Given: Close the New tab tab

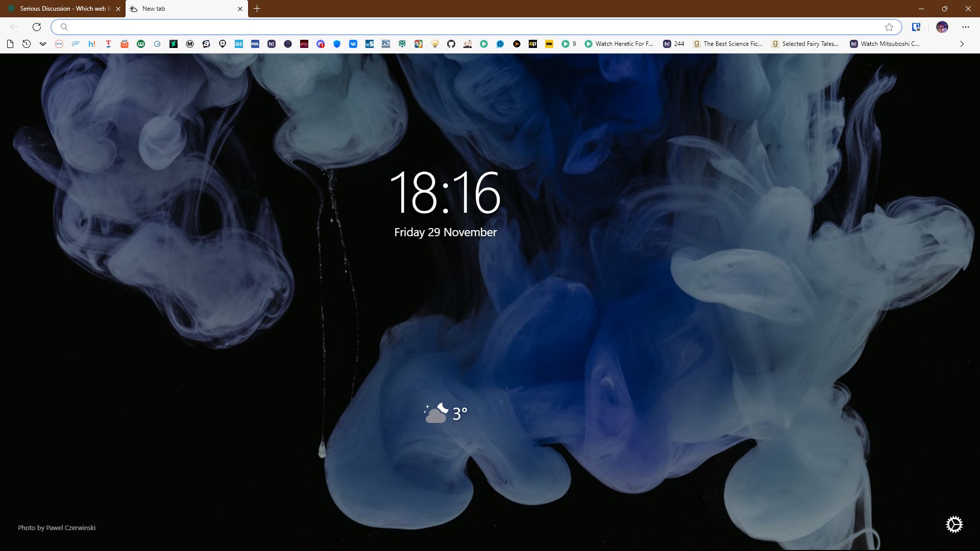Looking at the screenshot, I should click(240, 9).
